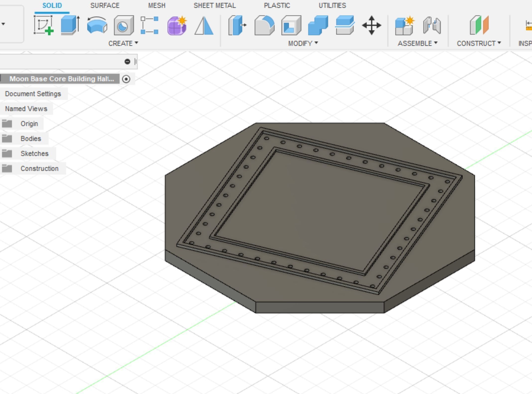Click the Create Sketch icon
532x394 pixels.
tap(44, 25)
